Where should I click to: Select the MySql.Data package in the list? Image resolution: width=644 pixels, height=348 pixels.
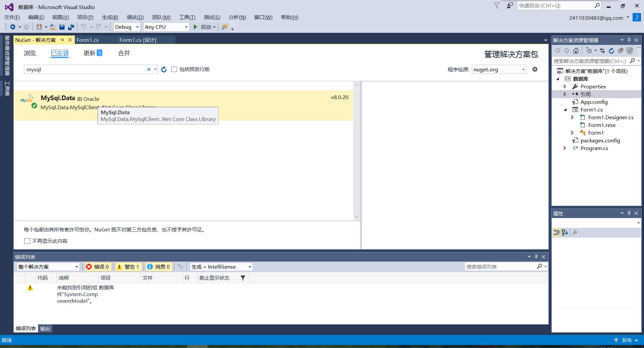(183, 105)
